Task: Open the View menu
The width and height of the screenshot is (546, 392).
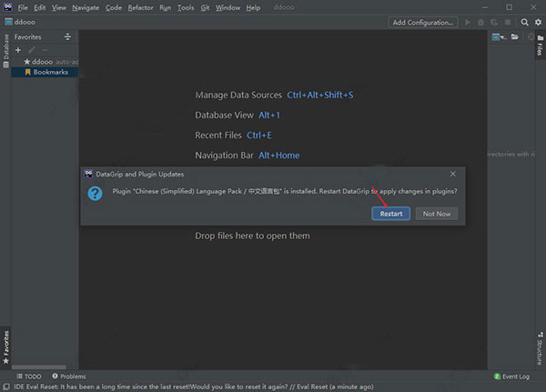Action: pyautogui.click(x=59, y=7)
